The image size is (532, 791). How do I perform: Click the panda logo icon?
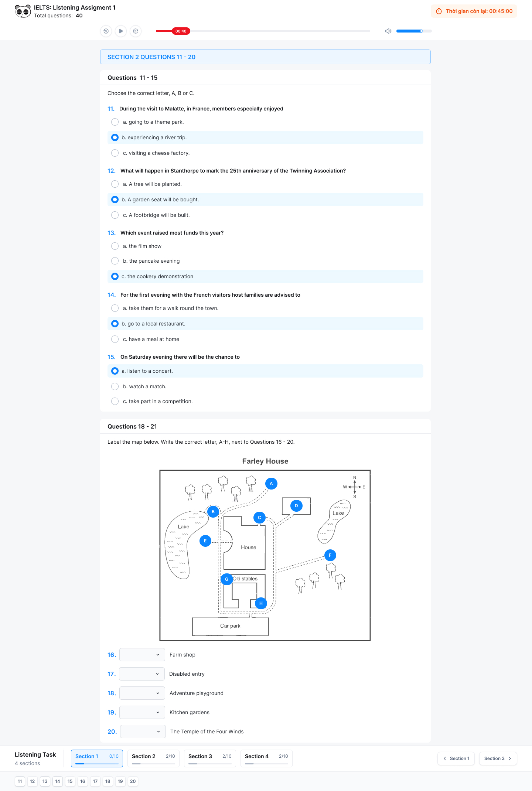(x=23, y=11)
